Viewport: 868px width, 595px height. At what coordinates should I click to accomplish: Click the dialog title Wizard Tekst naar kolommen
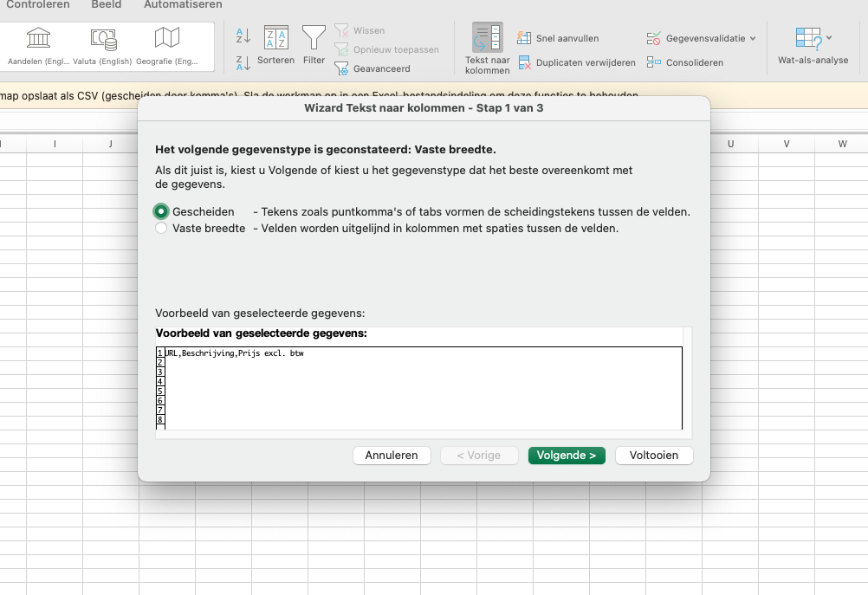tap(424, 108)
